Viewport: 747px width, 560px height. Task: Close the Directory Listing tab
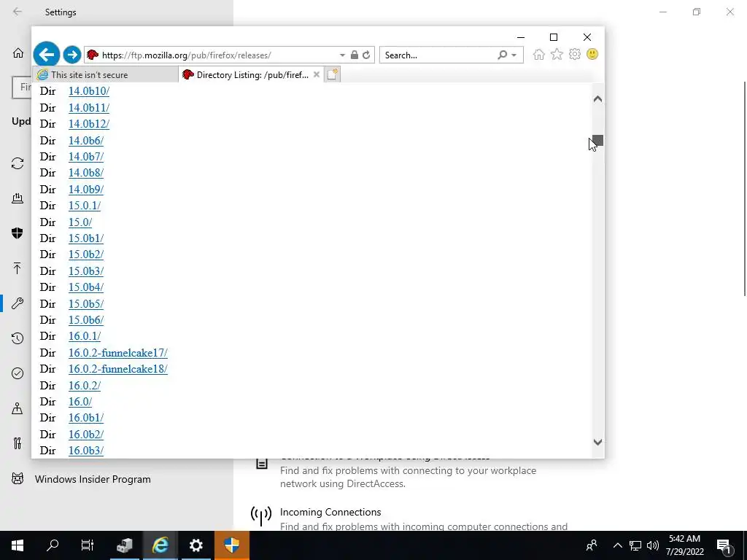317,74
